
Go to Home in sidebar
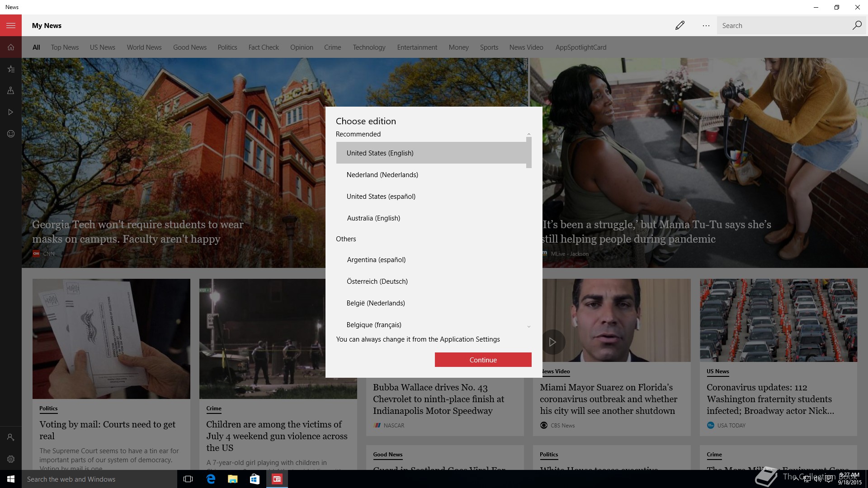[x=11, y=47]
